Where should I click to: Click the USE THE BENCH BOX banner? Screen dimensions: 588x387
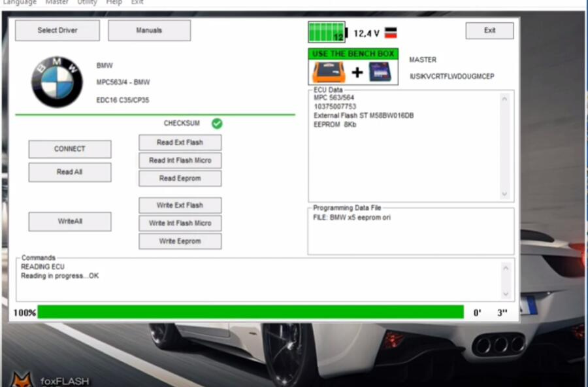(353, 54)
